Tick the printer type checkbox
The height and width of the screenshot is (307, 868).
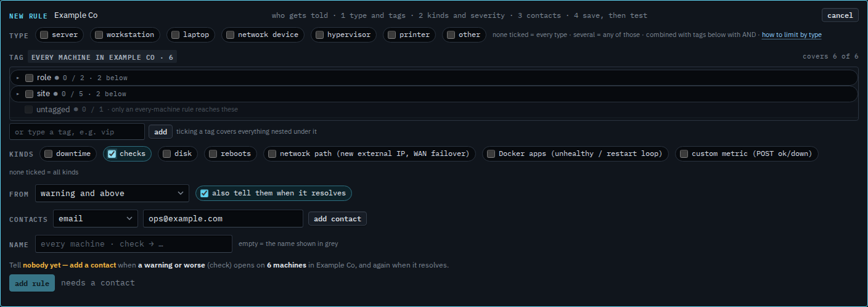click(x=391, y=35)
